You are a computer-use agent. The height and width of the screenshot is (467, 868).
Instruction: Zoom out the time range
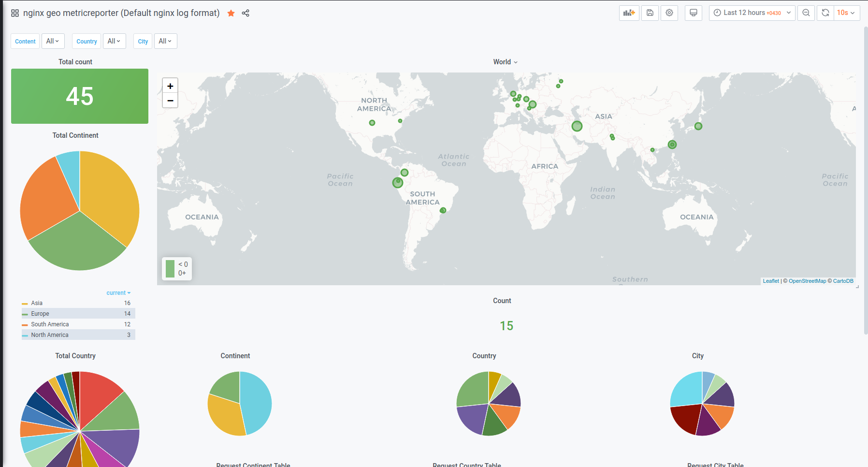coord(806,13)
